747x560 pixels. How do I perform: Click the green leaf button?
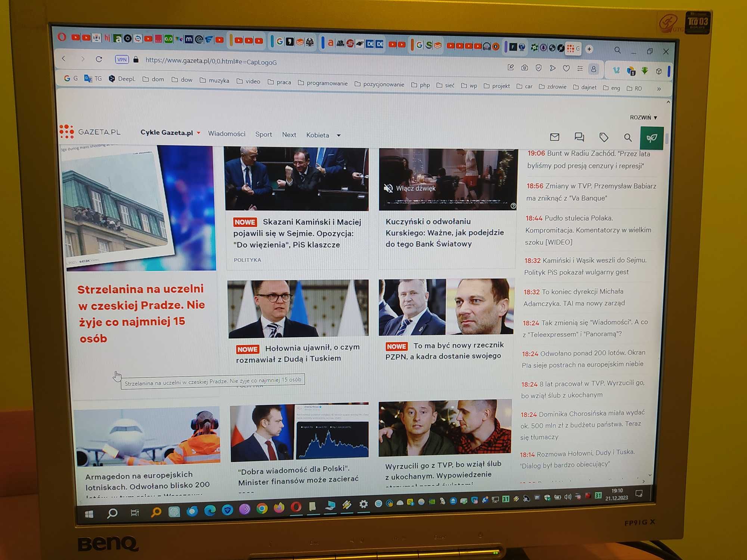pos(652,138)
